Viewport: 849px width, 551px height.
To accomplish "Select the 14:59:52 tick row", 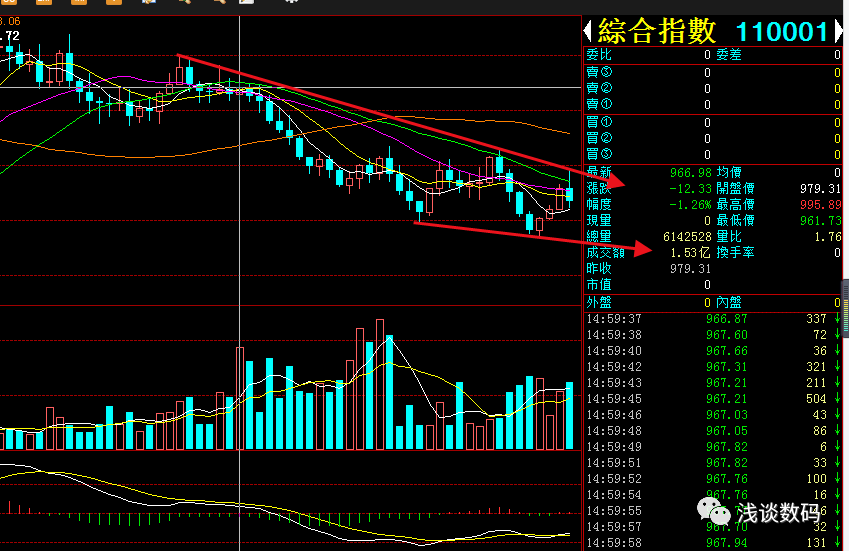I will coord(713,478).
